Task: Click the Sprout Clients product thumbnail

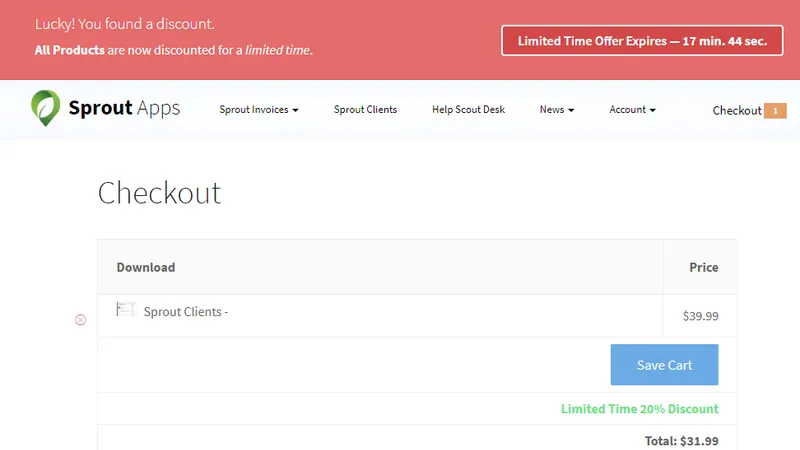Action: pyautogui.click(x=127, y=309)
